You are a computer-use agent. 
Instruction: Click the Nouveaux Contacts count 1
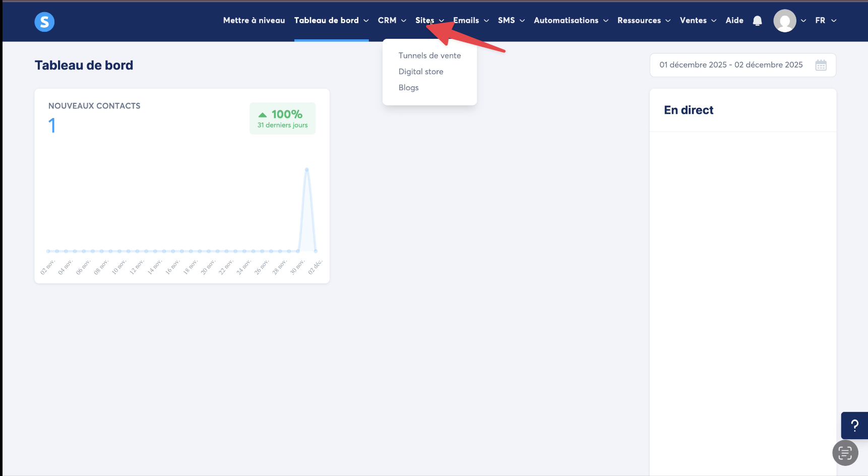click(52, 126)
